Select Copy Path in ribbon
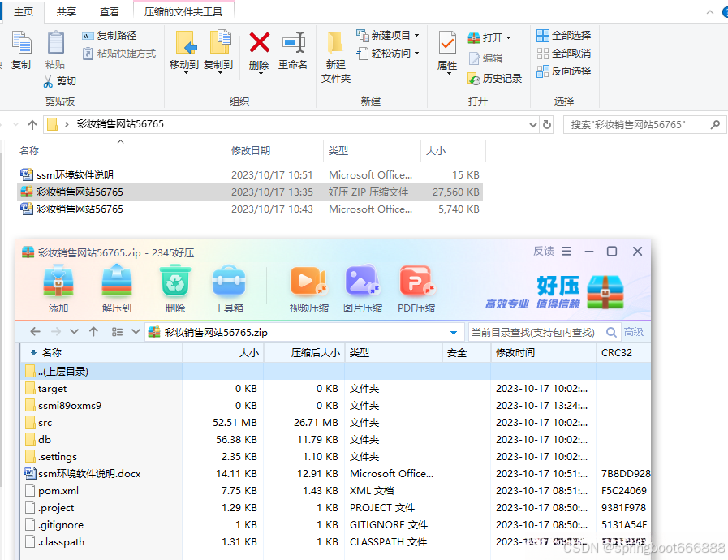Image resolution: width=728 pixels, height=560 pixels. [110, 36]
